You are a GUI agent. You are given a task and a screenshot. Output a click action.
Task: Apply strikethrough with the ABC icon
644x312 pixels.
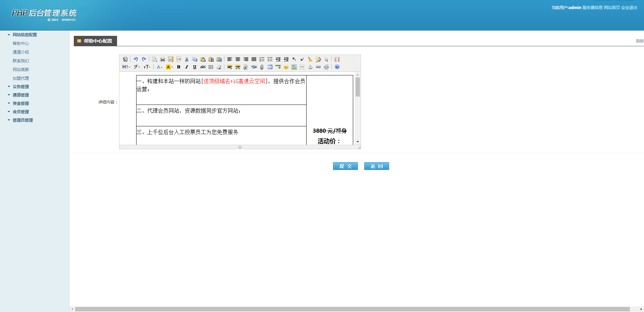tap(203, 67)
